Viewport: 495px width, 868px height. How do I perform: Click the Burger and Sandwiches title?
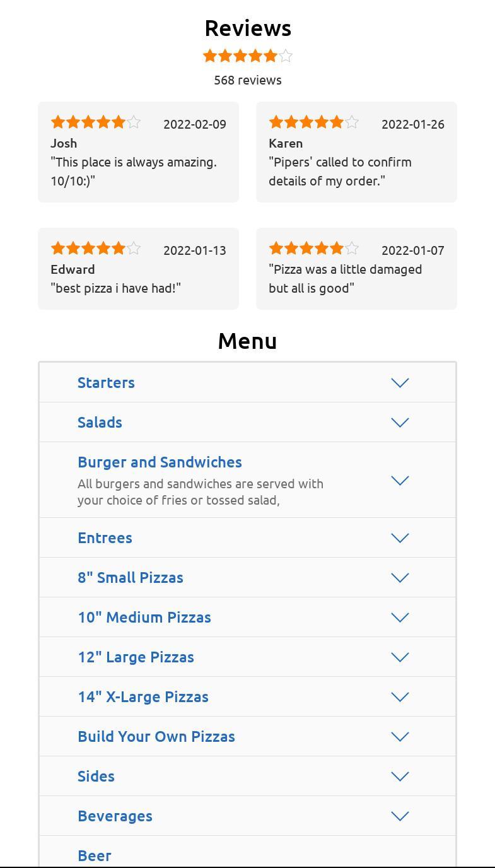[160, 462]
